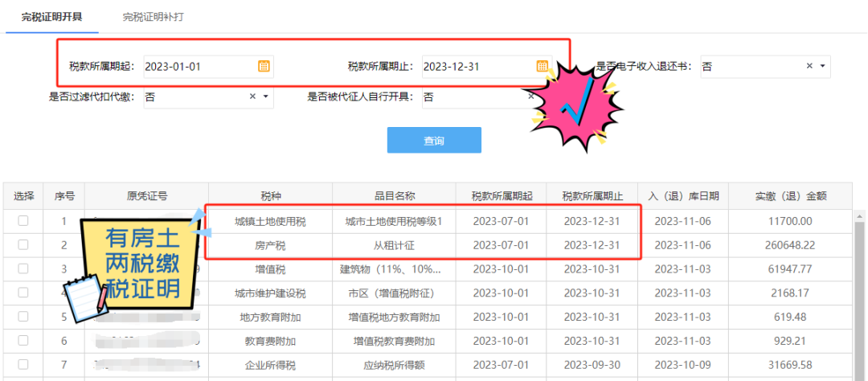Focus the 税款所属期止 date field
Viewport: 868px width, 381px height.
click(486, 67)
